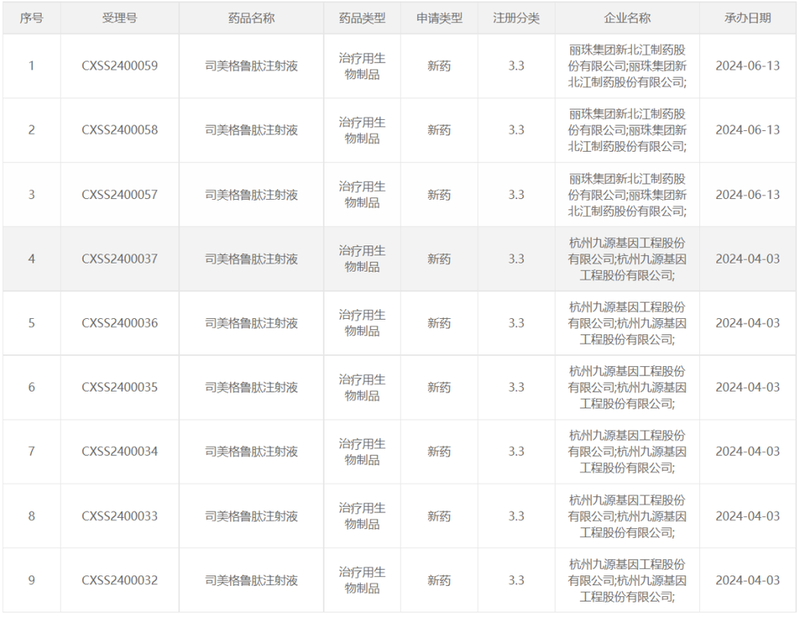This screenshot has height=617, width=800.
Task: Click acceptance number CXSS2400033
Action: click(x=120, y=516)
